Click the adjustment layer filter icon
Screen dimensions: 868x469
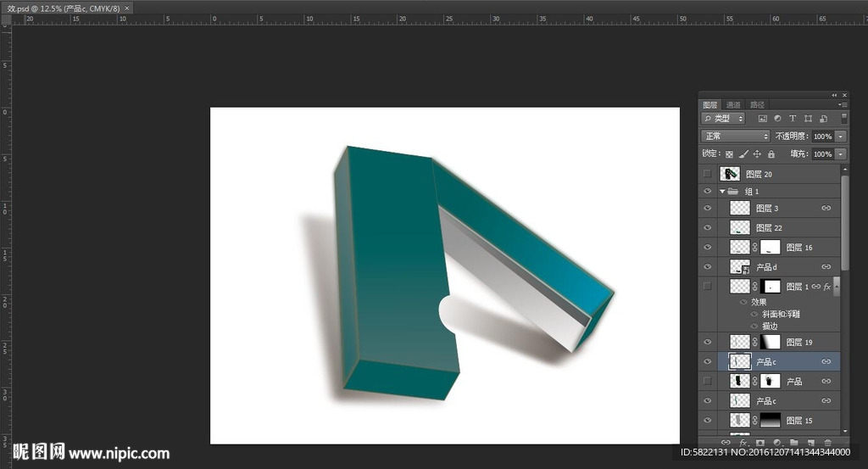[777, 119]
